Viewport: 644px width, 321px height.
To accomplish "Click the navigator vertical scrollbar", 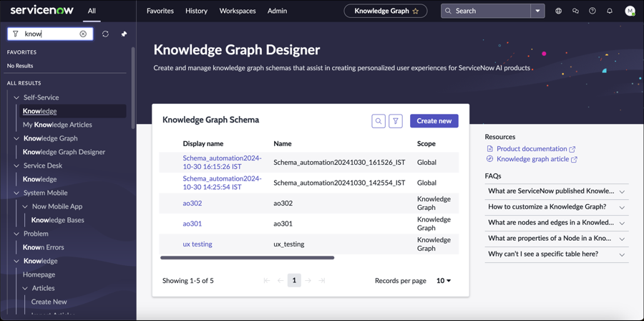I will [x=133, y=88].
